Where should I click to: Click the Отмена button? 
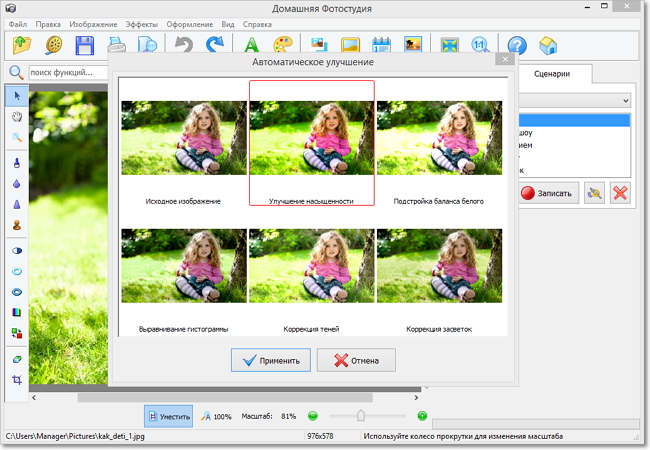(356, 360)
